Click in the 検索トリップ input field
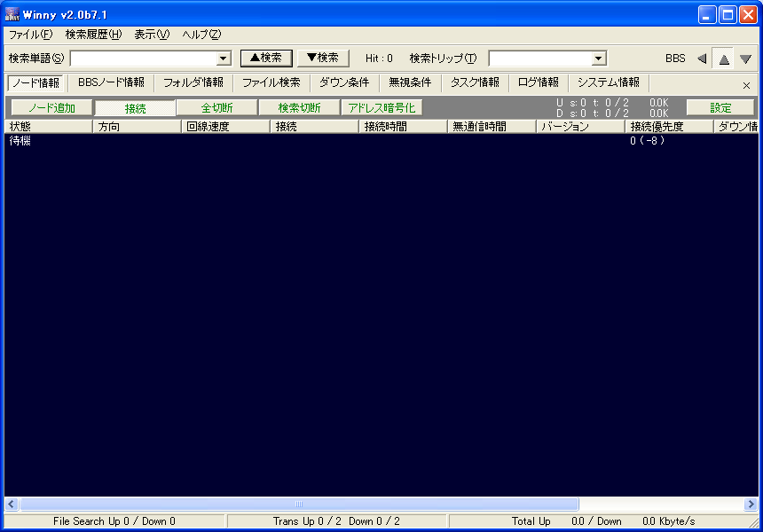 pyautogui.click(x=540, y=59)
